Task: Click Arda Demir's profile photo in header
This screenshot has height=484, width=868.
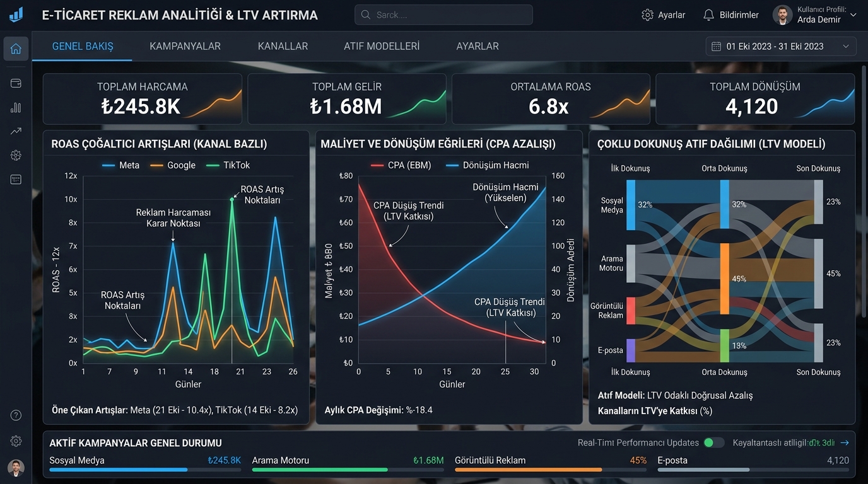Action: click(782, 14)
